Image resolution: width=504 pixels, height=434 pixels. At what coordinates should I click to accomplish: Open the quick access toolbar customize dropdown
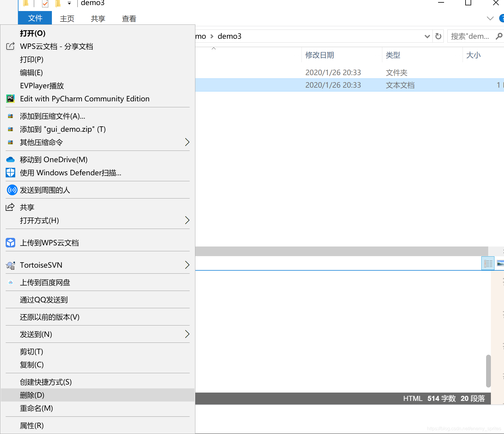coord(69,3)
